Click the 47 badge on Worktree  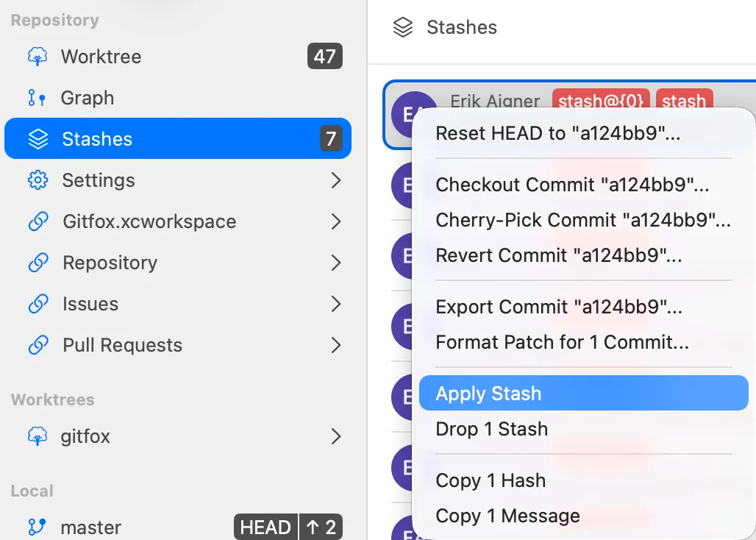[325, 57]
